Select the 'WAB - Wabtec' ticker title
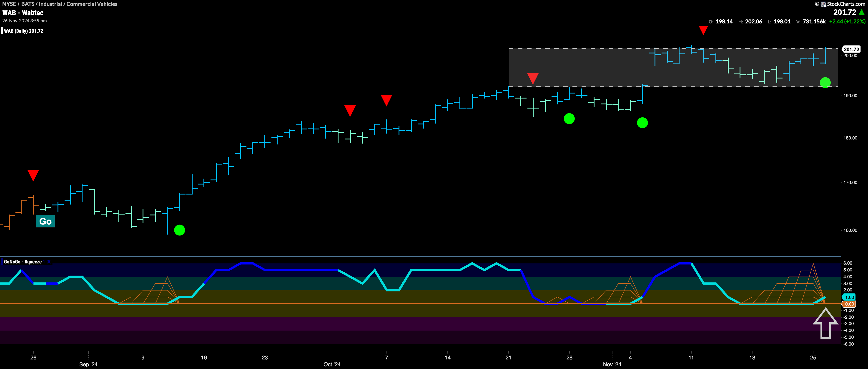Viewport: 868px width, 369px height. [23, 13]
